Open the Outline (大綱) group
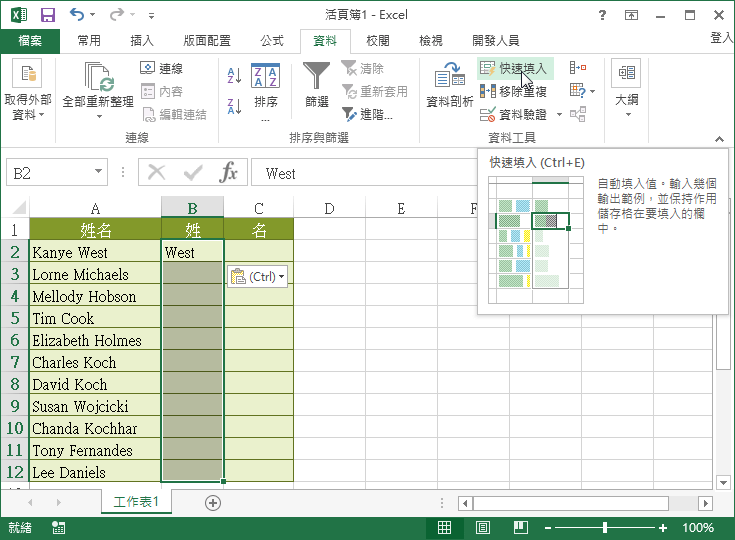The image size is (735, 540). [x=626, y=88]
